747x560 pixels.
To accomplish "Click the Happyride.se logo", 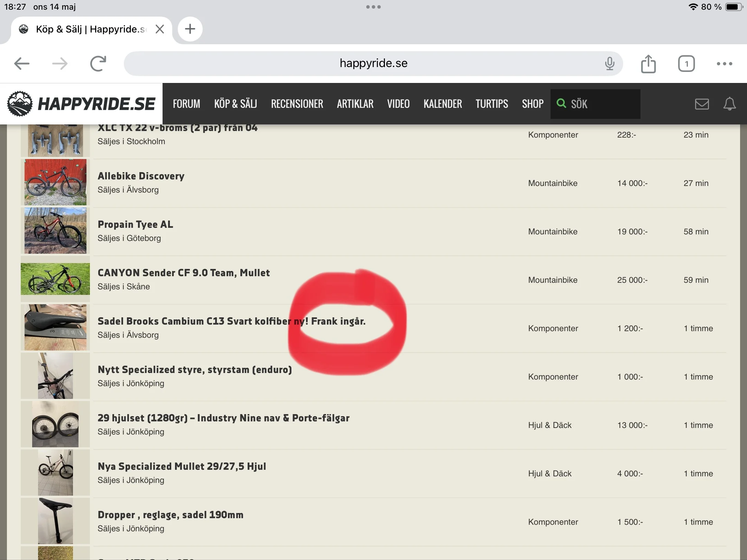I will pos(81,104).
